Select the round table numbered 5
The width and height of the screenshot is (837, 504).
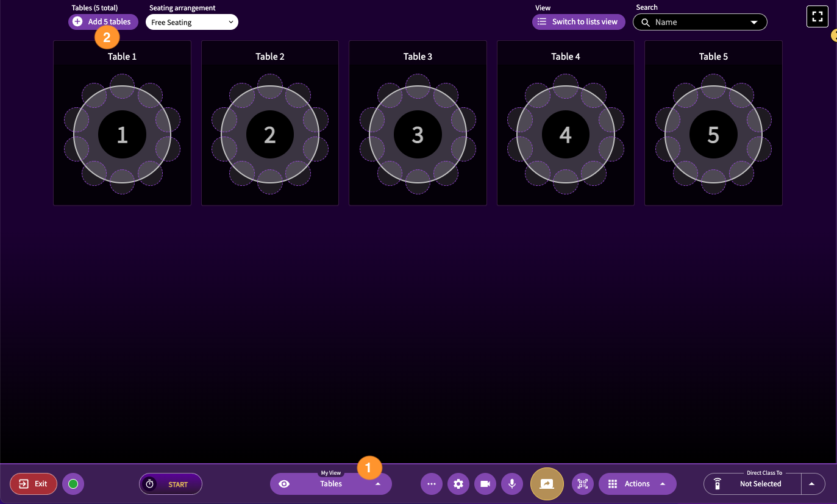tap(713, 135)
